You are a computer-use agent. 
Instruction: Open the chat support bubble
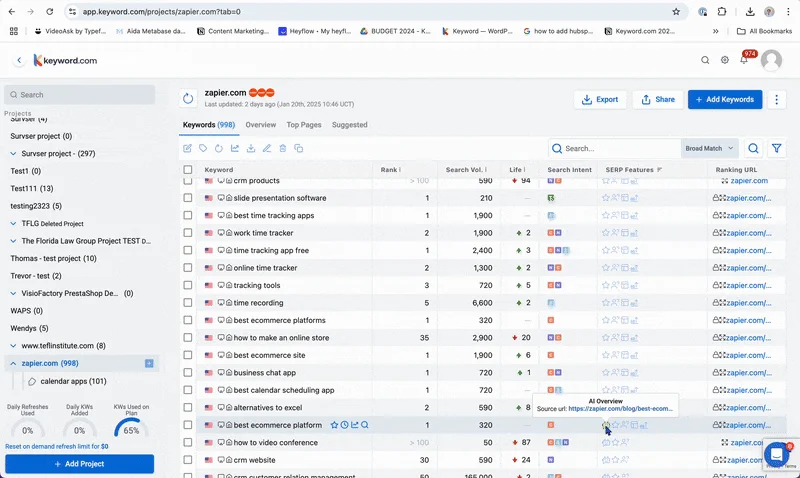click(x=777, y=455)
